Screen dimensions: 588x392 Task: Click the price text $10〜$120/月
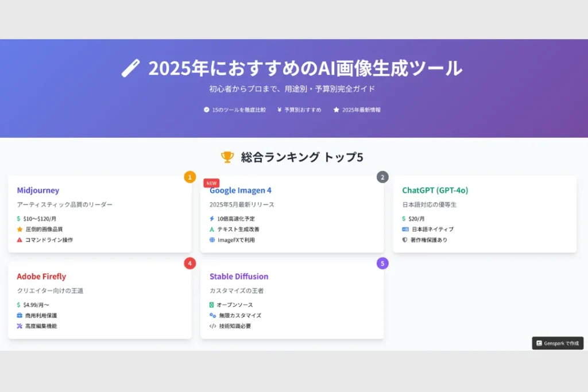pyautogui.click(x=40, y=219)
